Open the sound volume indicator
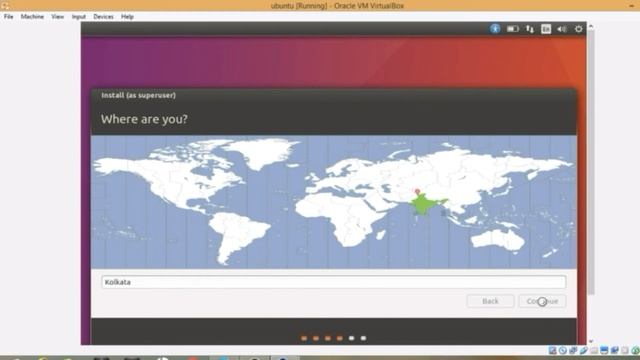640x360 pixels. (562, 29)
